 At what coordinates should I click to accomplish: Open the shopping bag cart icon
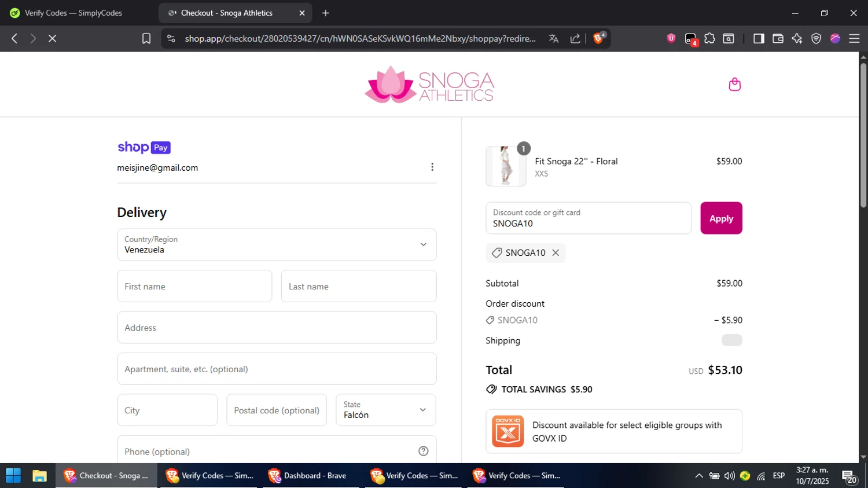click(734, 85)
